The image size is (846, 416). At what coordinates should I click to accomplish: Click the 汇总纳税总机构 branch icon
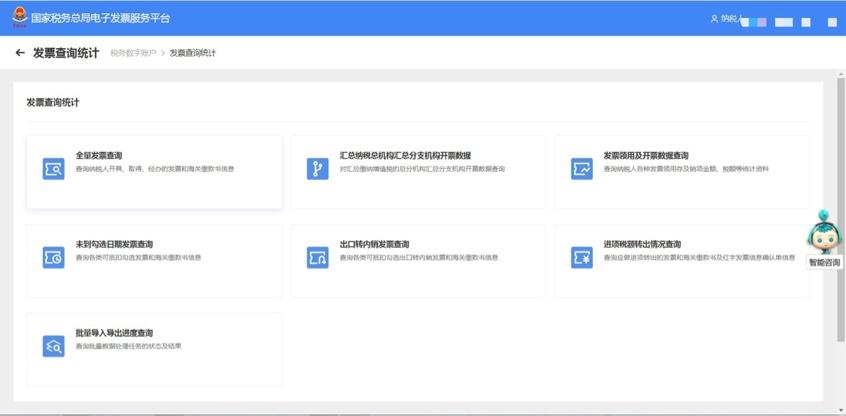(317, 169)
